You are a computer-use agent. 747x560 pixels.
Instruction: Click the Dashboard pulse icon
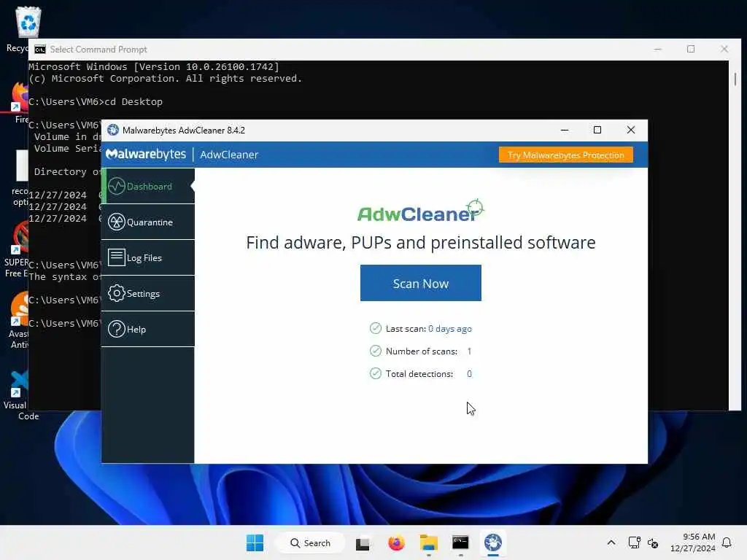tap(116, 186)
